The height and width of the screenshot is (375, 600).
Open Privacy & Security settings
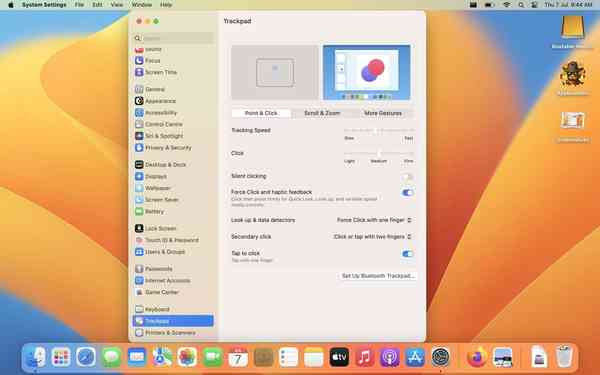click(x=173, y=148)
